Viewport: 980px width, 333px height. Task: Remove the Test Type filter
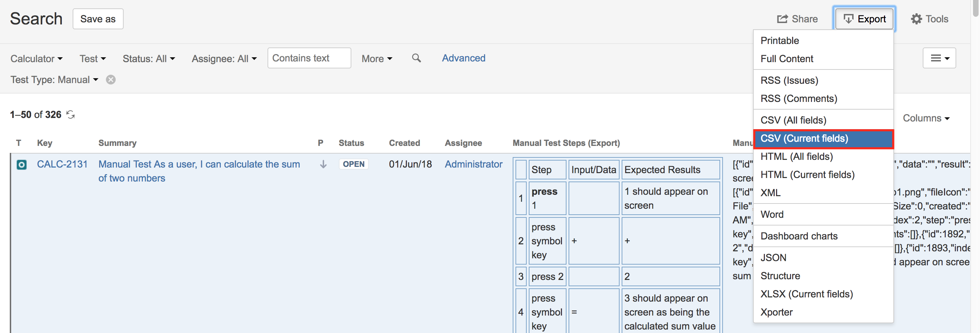point(111,80)
